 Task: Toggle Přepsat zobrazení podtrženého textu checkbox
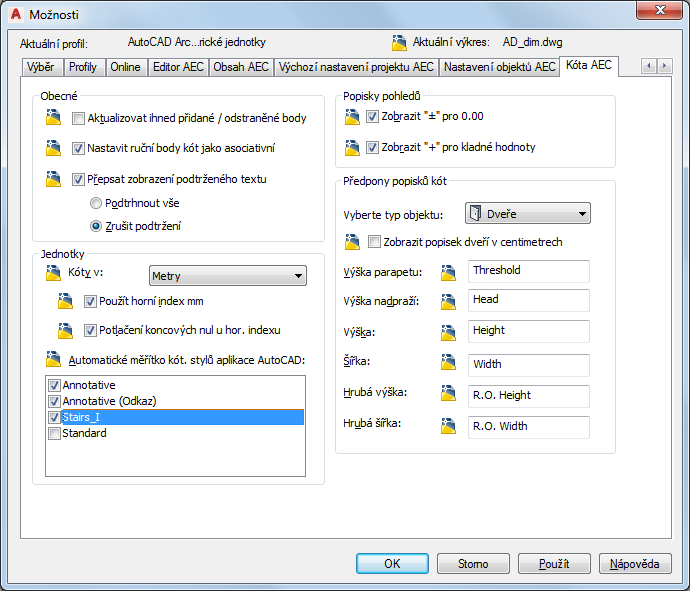(78, 179)
